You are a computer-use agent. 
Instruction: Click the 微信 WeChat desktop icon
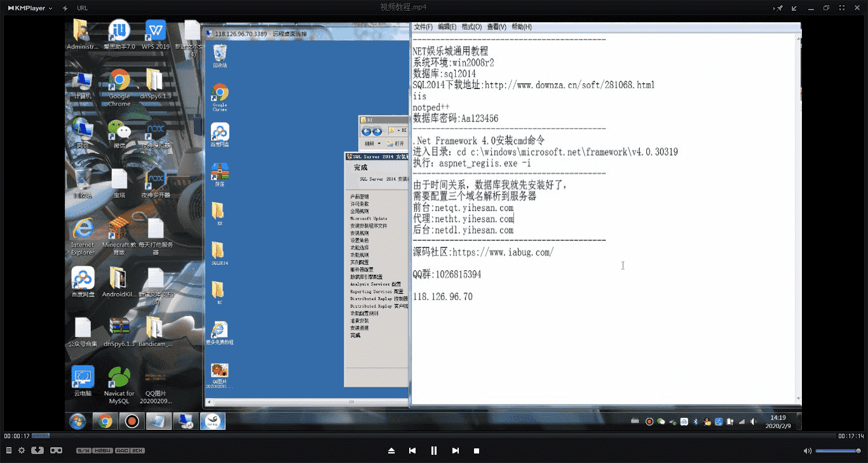pos(119,134)
